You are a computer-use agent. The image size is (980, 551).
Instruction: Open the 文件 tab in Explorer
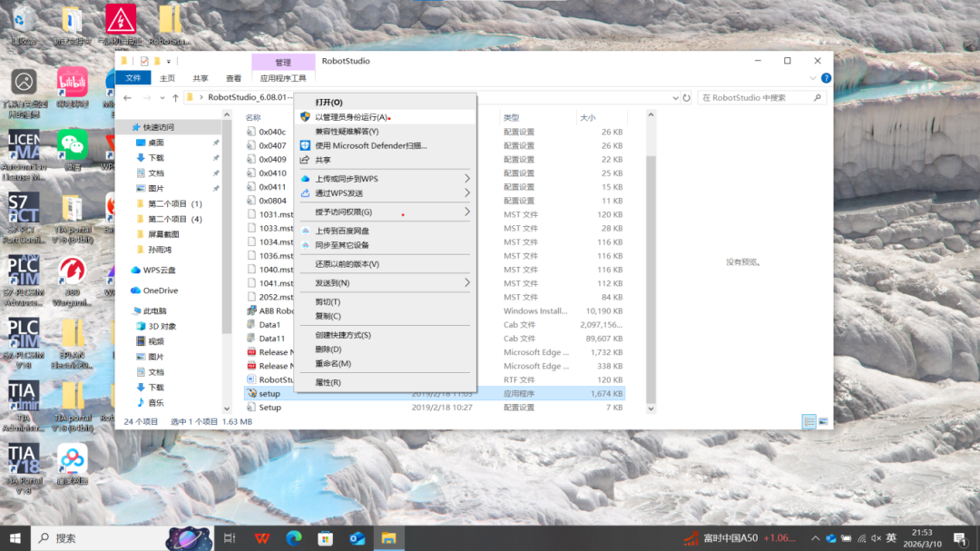pos(133,79)
